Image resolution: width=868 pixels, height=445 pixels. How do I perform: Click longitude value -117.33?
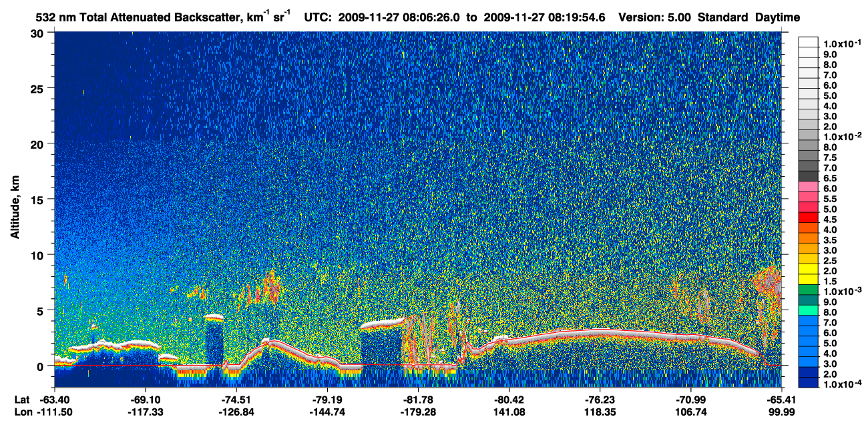[145, 412]
